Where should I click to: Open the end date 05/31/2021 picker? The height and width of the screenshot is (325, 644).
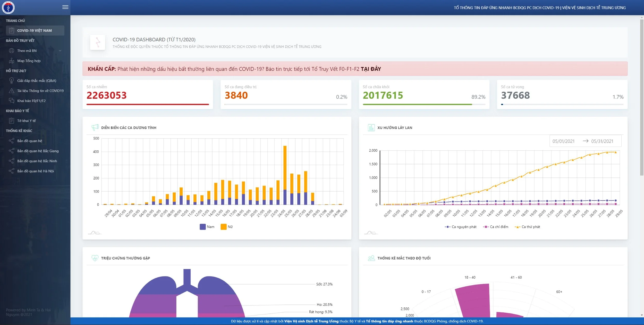(x=602, y=141)
